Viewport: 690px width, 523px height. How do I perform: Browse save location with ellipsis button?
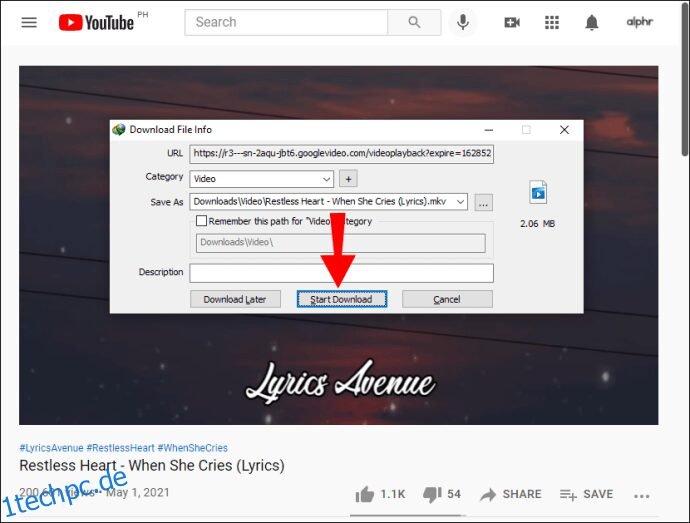click(484, 203)
